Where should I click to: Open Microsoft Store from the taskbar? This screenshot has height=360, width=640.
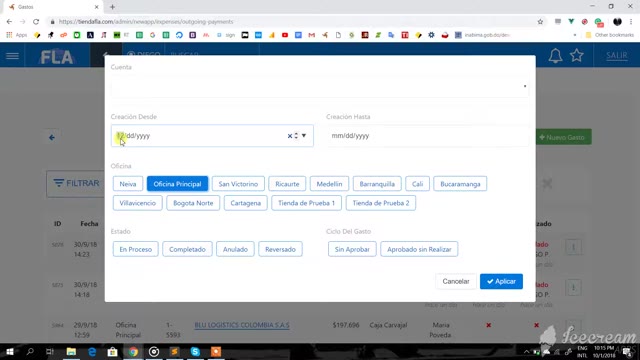[112, 351]
